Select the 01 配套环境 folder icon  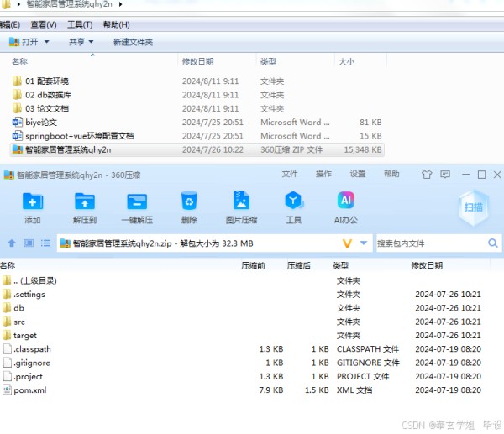tap(17, 81)
